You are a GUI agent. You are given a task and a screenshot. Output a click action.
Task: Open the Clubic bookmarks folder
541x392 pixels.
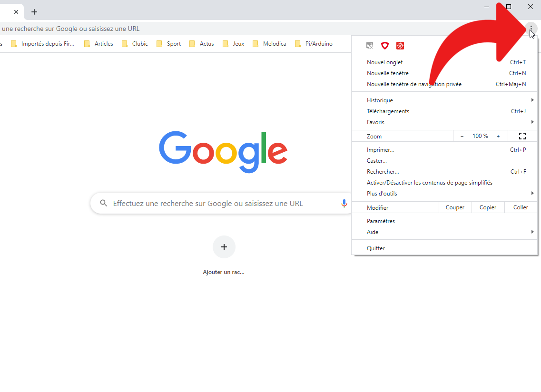click(x=135, y=44)
